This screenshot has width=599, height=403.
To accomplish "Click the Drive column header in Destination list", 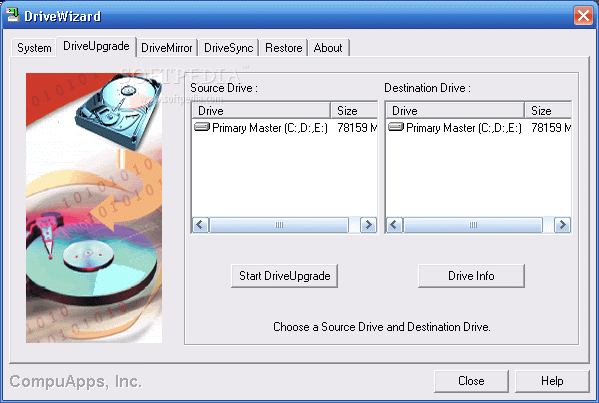I will [455, 110].
